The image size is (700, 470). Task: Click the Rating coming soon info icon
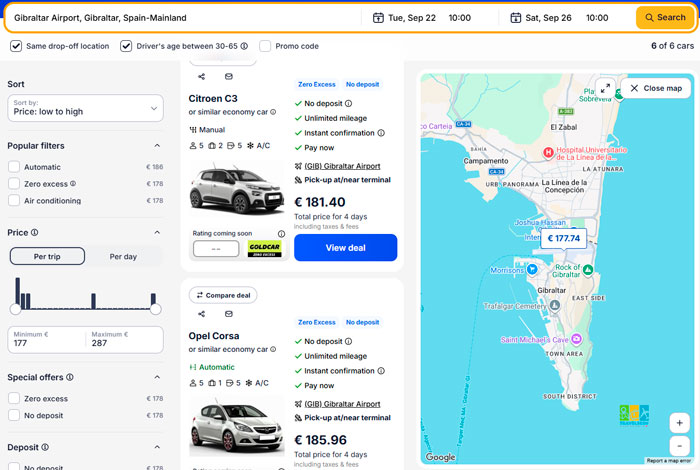pyautogui.click(x=281, y=233)
